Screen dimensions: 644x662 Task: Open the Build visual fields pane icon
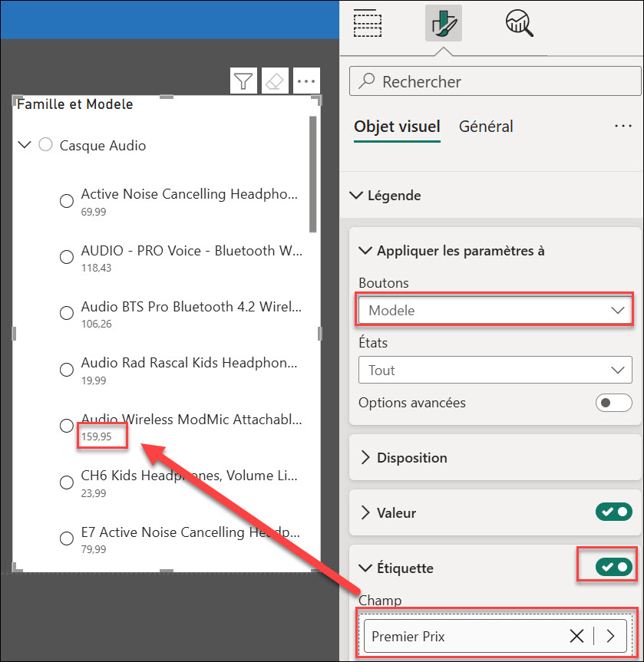[x=368, y=23]
